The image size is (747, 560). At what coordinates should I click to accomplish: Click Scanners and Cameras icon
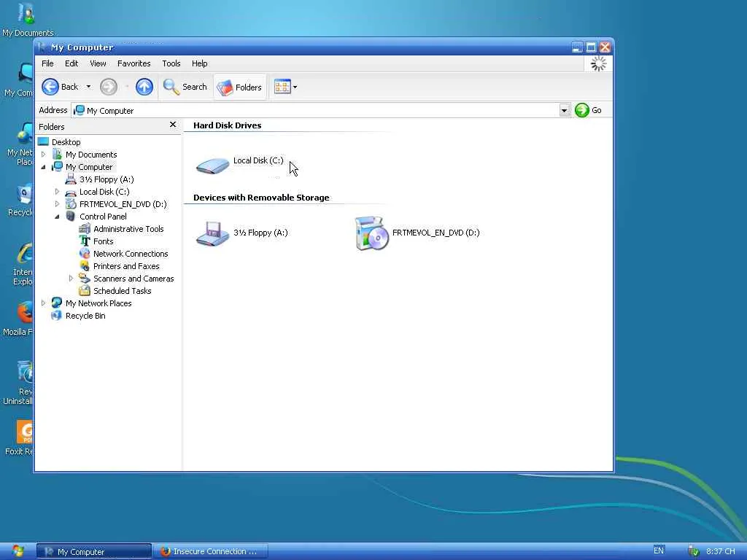pyautogui.click(x=85, y=278)
